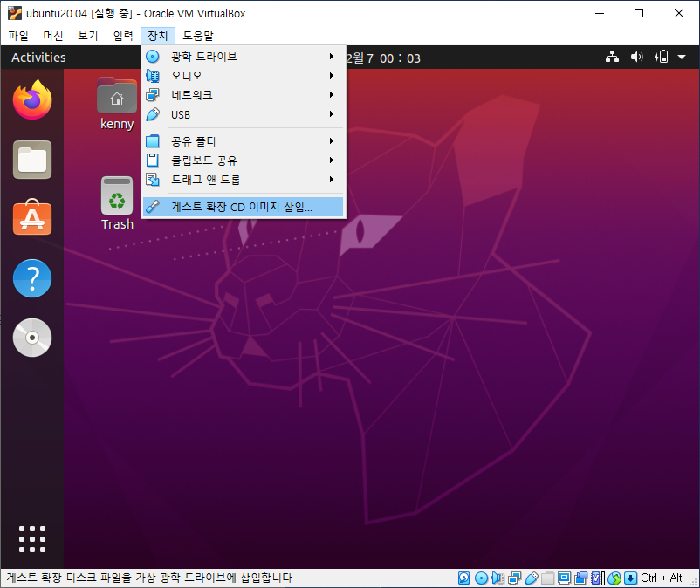Close the open 장치 menu
The image size is (700, 588).
tap(158, 36)
